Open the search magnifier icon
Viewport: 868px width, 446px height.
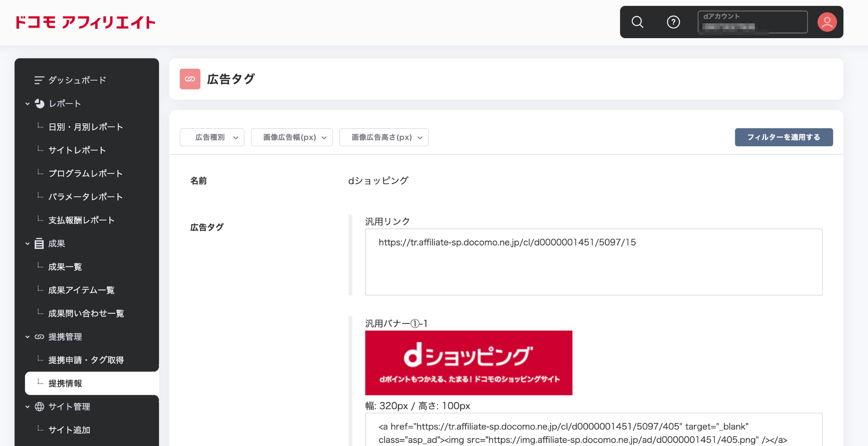click(x=637, y=22)
